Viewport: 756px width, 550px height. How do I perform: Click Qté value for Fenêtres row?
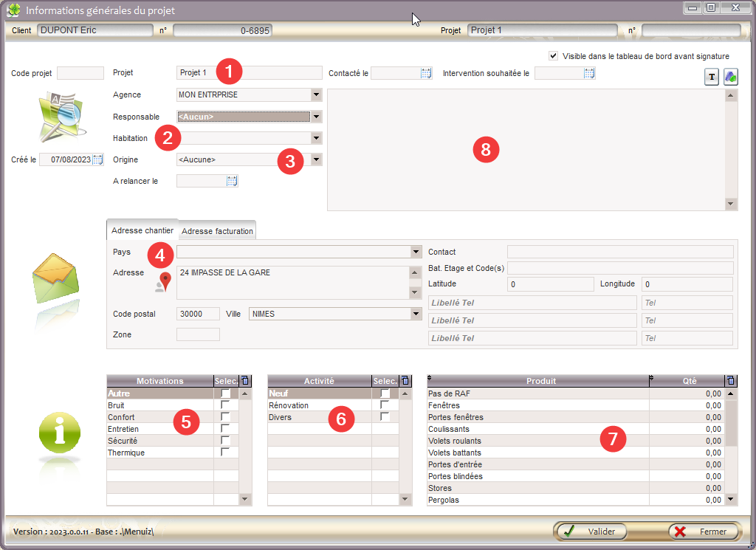click(687, 405)
